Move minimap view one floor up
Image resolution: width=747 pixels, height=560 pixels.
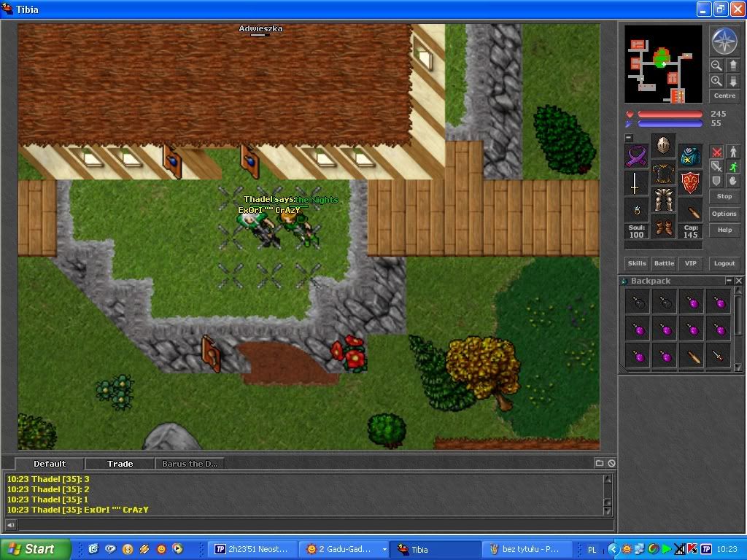732,65
